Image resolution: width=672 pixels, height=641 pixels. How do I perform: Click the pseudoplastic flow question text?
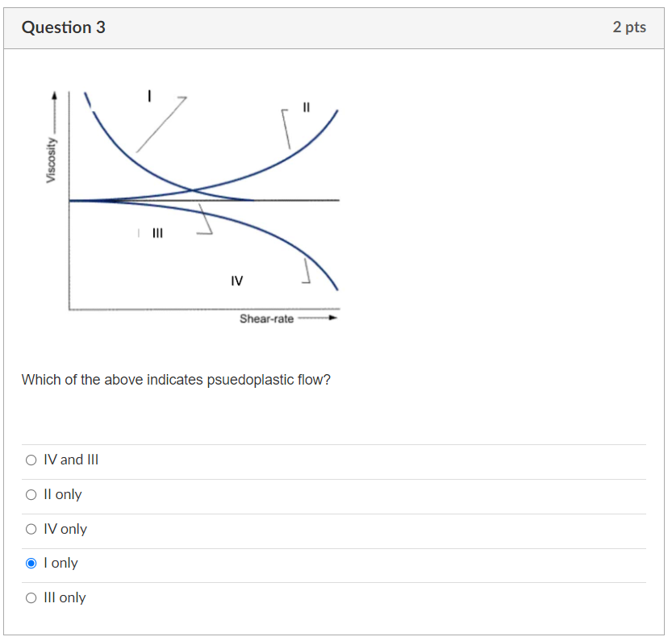pos(176,380)
